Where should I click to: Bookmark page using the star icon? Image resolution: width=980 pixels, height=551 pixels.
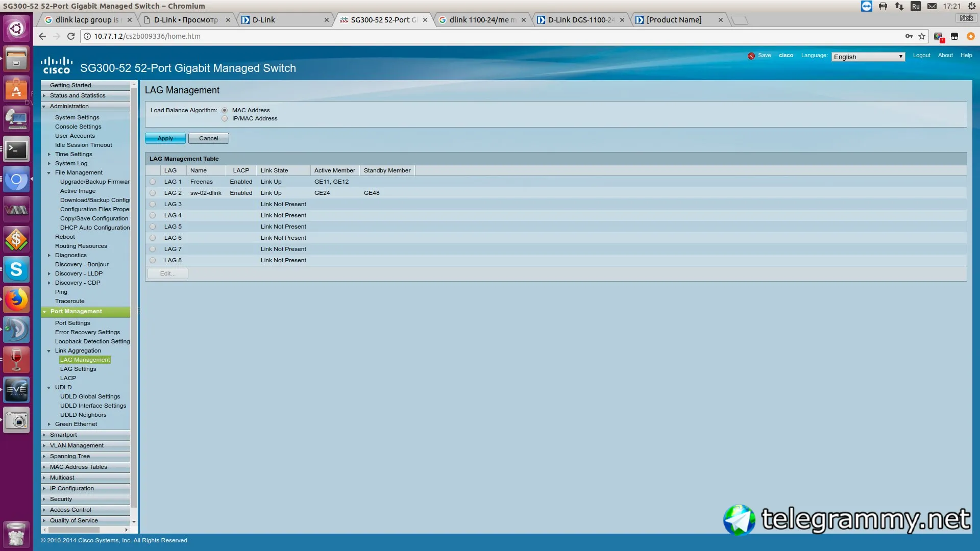point(922,36)
